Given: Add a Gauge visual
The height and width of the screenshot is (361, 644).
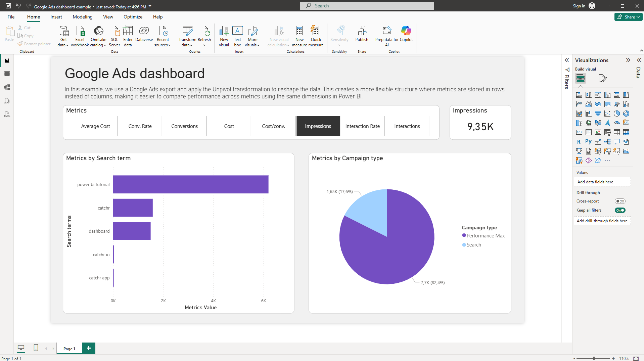Looking at the screenshot, I should click(x=617, y=123).
